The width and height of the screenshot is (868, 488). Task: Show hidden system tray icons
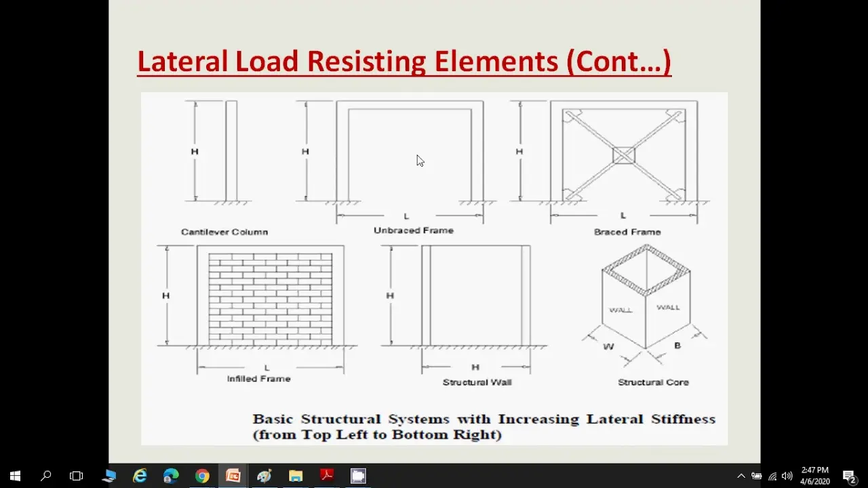point(741,476)
